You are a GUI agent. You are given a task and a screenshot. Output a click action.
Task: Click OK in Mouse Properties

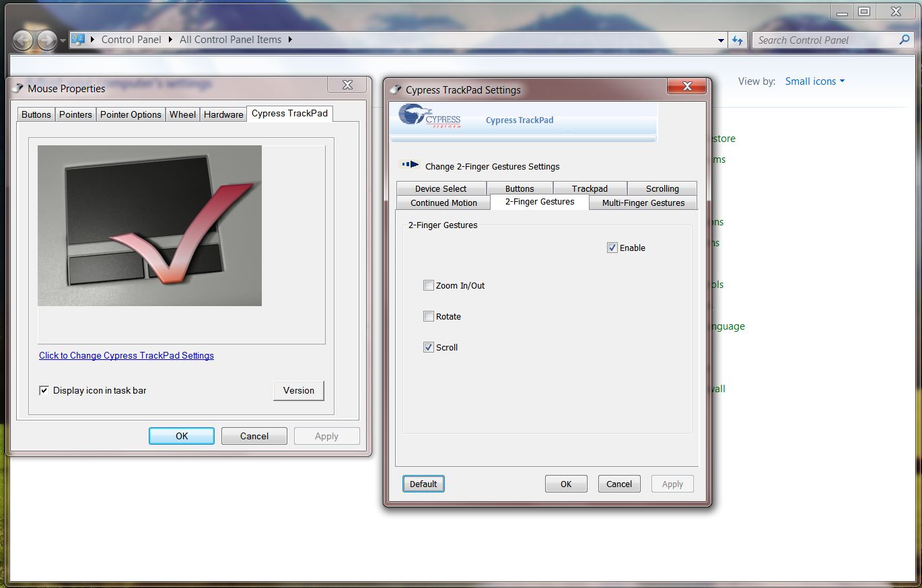pyautogui.click(x=182, y=436)
